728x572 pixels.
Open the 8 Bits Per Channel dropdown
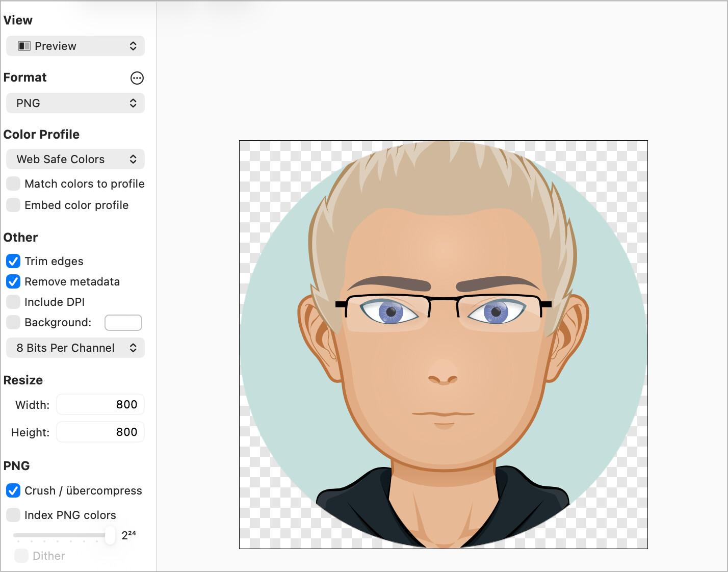pos(75,348)
